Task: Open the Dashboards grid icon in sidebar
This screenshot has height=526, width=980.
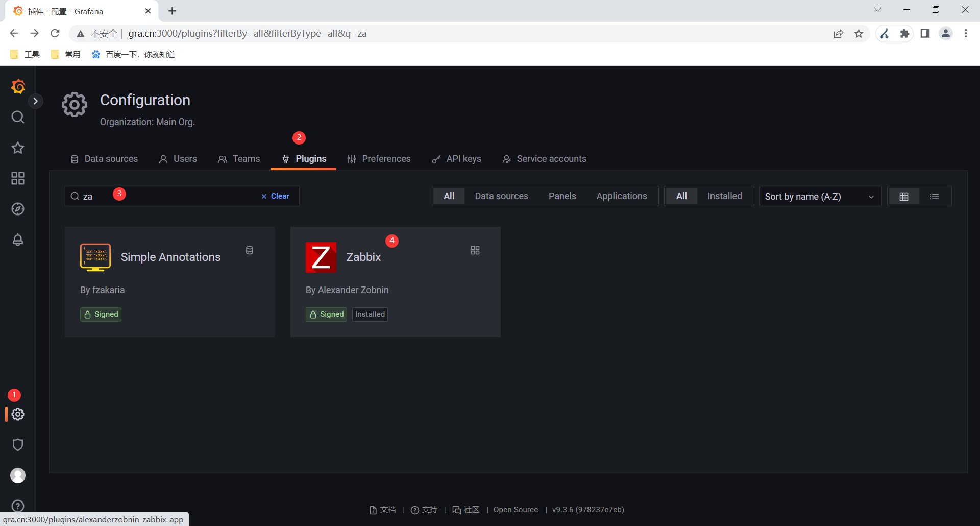Action: (x=18, y=178)
